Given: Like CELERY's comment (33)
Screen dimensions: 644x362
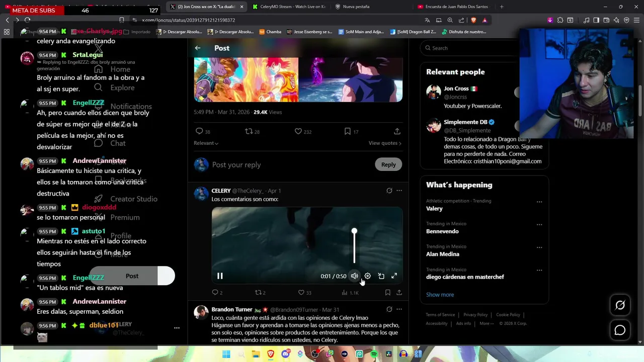Looking at the screenshot, I should pos(304,293).
